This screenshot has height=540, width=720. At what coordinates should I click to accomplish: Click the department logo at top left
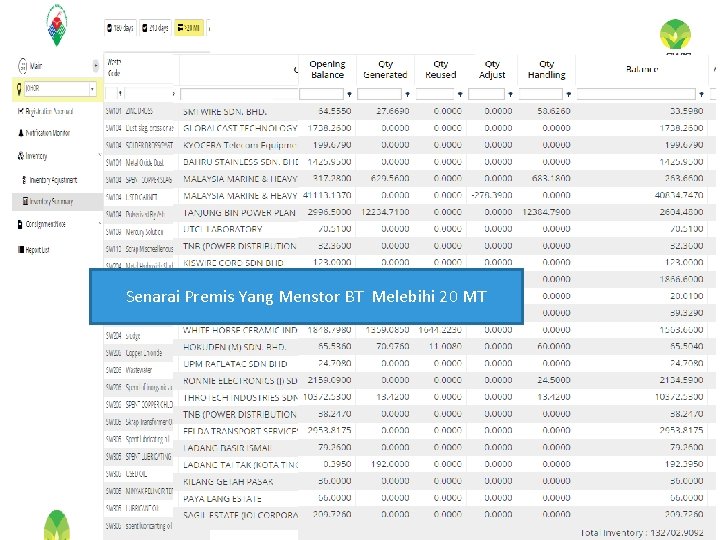tap(57, 26)
